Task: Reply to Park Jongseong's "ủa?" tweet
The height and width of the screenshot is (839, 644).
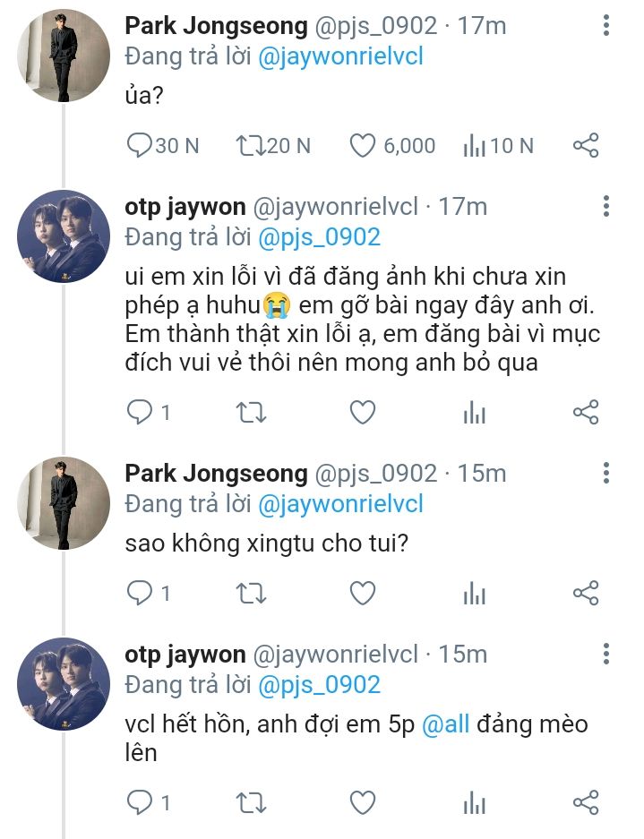Action: 141,145
